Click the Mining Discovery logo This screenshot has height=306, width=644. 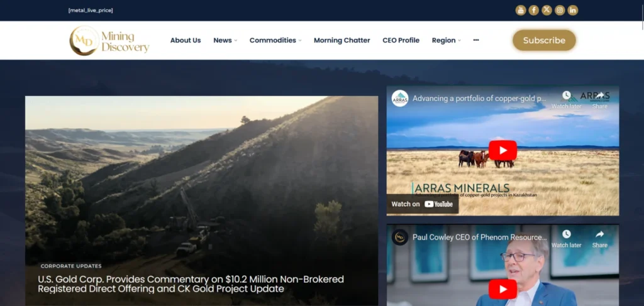click(109, 41)
